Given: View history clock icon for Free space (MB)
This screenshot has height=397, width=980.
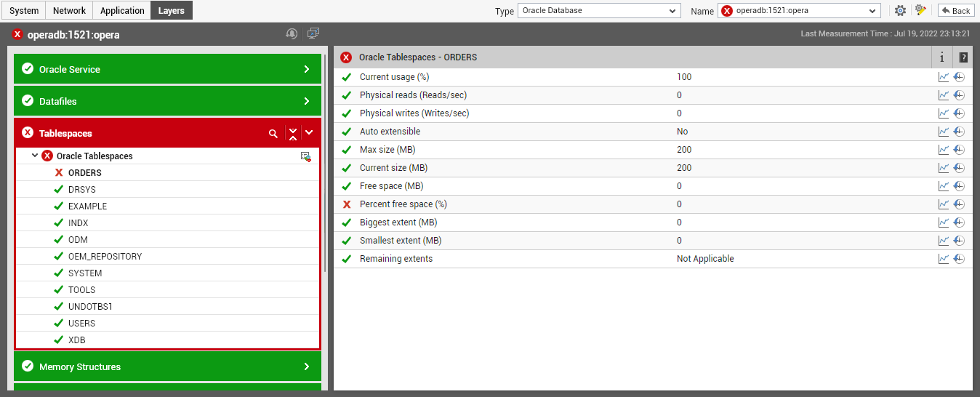Looking at the screenshot, I should coord(959,186).
